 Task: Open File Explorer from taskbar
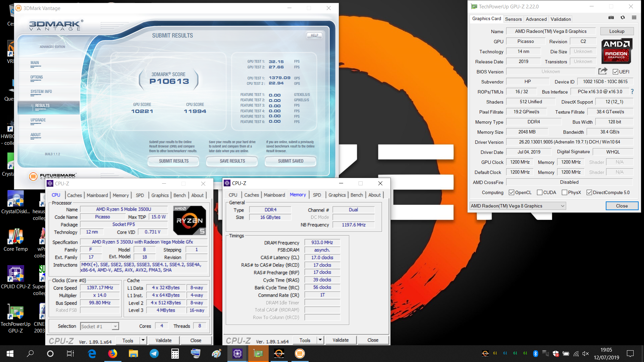133,354
